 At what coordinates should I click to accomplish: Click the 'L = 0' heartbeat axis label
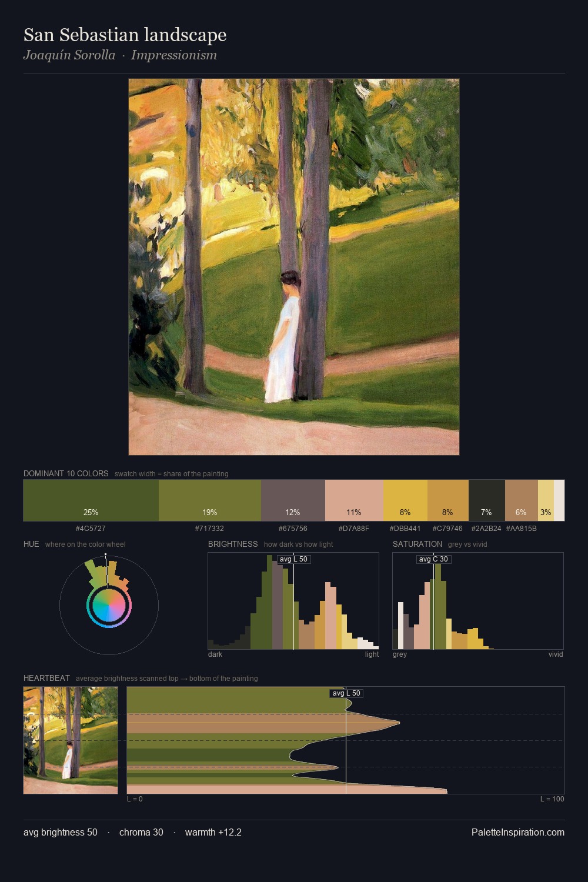pos(135,799)
